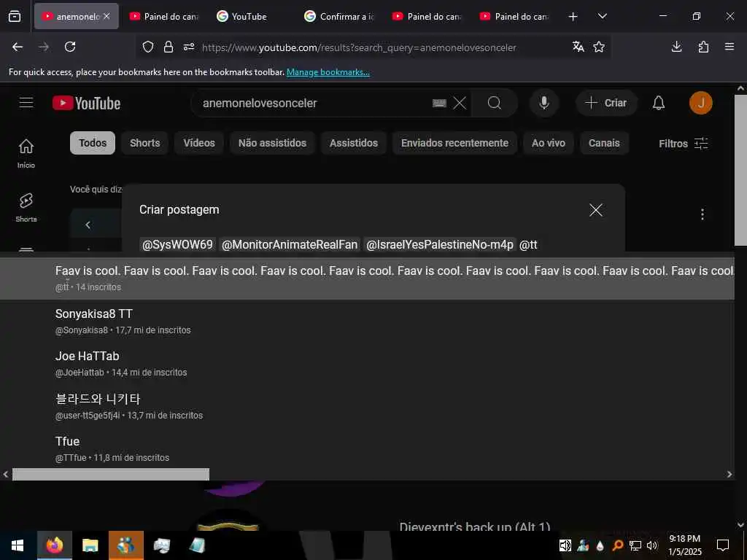Image resolution: width=747 pixels, height=560 pixels.
Task: Run search with the magnifier button
Action: pyautogui.click(x=495, y=103)
